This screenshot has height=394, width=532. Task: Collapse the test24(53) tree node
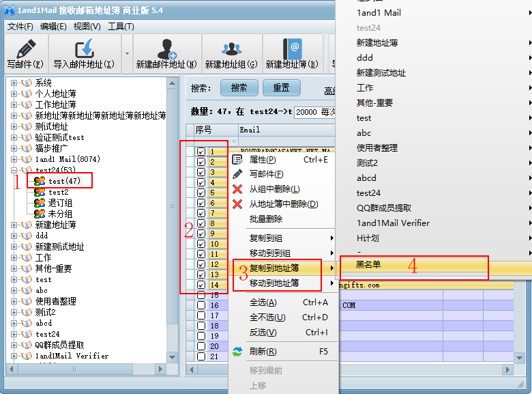pos(14,170)
